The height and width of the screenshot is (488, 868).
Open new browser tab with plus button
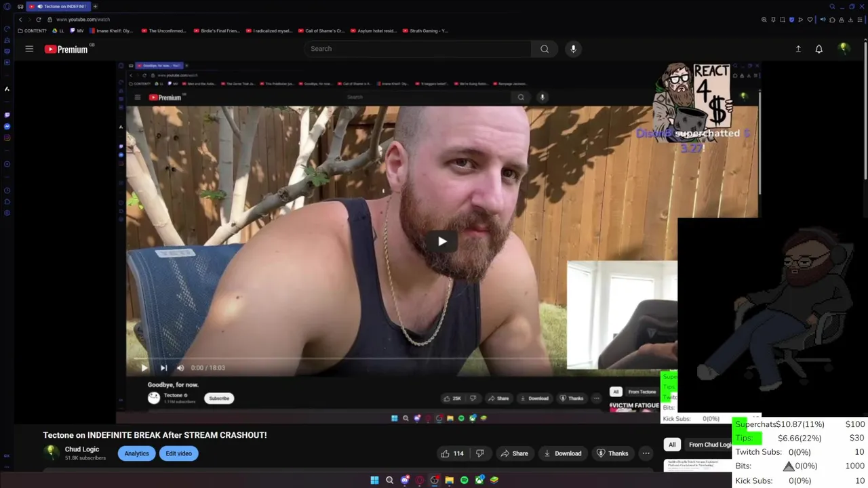[95, 6]
